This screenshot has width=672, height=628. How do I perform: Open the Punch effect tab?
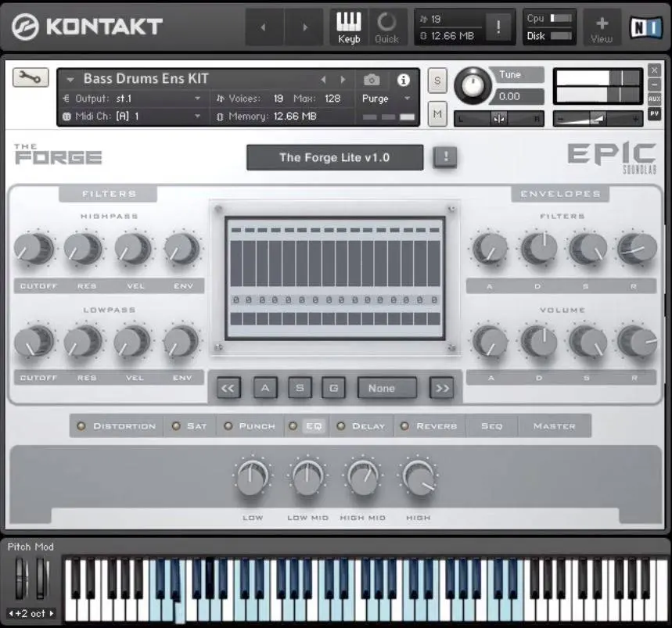pos(257,426)
